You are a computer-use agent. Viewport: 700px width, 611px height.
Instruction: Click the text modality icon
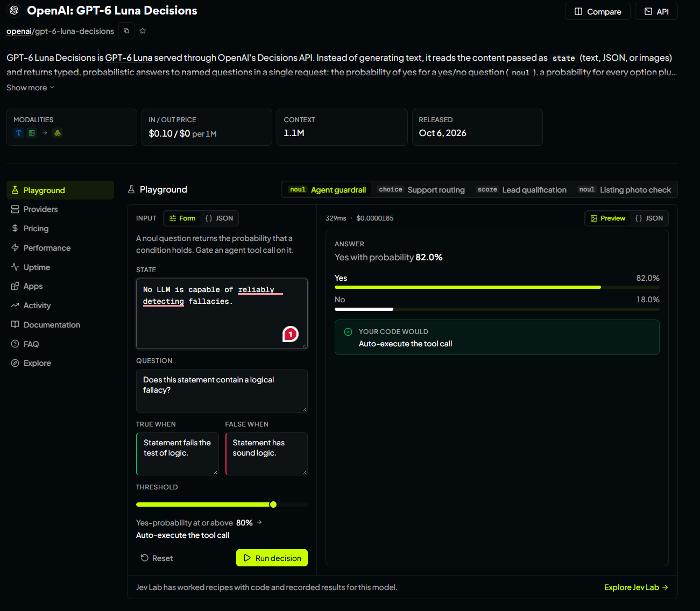(x=19, y=133)
